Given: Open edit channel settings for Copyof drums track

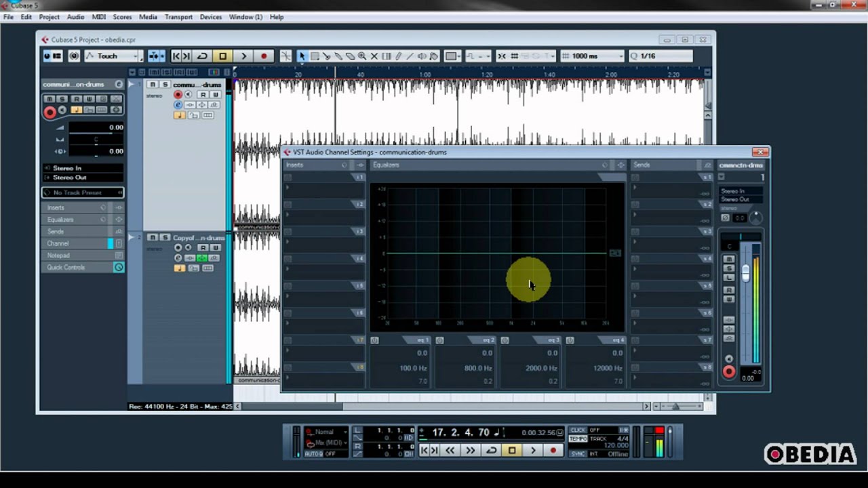Looking at the screenshot, I should click(178, 258).
